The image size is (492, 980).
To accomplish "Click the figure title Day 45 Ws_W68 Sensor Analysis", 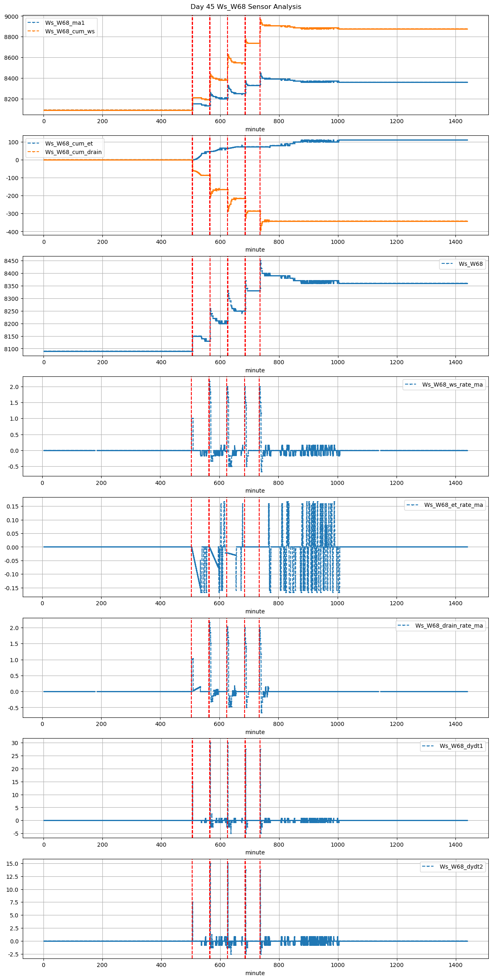I will (246, 7).
